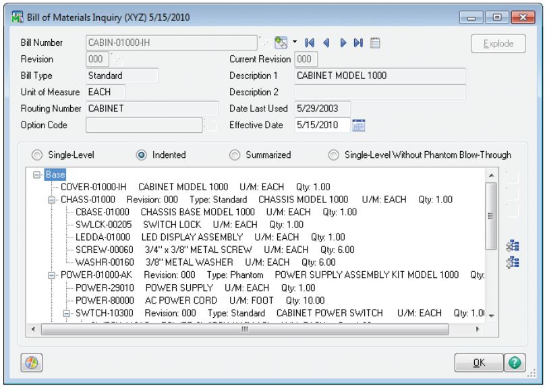Open the calendar picker beside Effective Date
The width and height of the screenshot is (547, 392).
[x=359, y=124]
